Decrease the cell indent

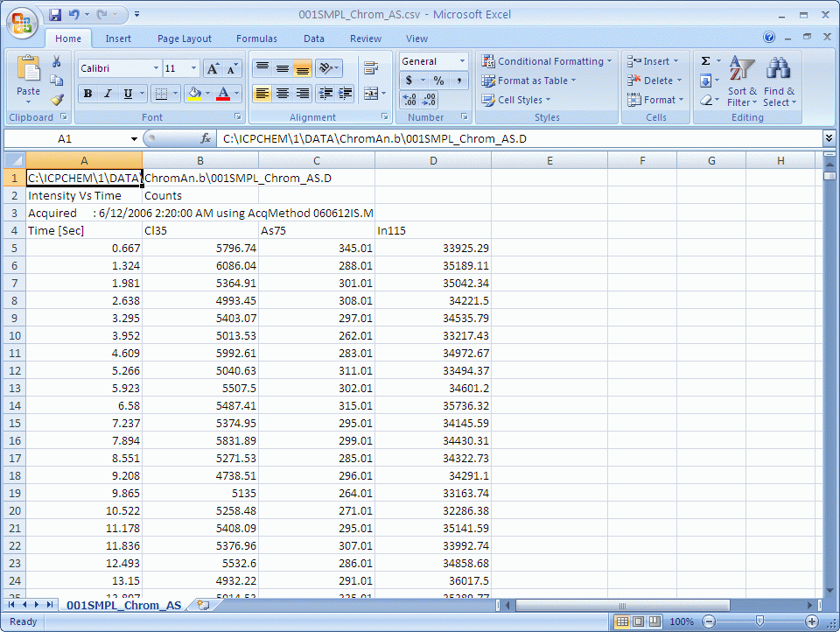pyautogui.click(x=325, y=94)
